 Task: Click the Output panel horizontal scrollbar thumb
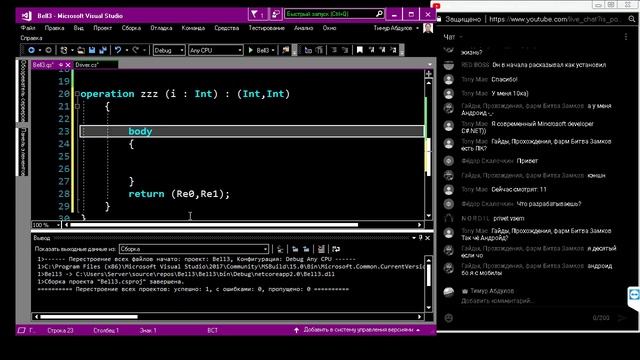[89, 316]
